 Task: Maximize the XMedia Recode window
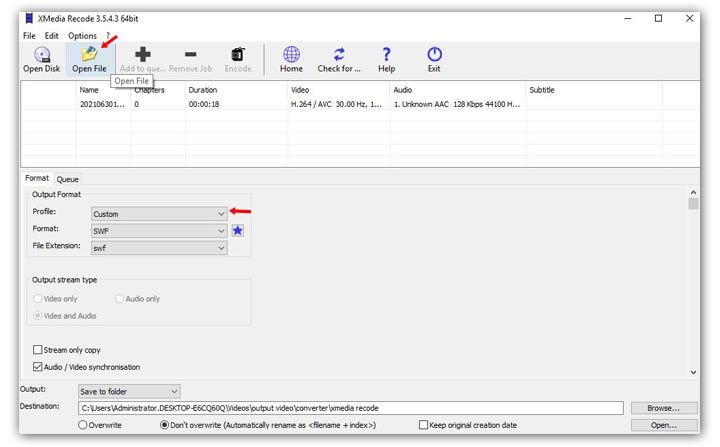pyautogui.click(x=658, y=18)
